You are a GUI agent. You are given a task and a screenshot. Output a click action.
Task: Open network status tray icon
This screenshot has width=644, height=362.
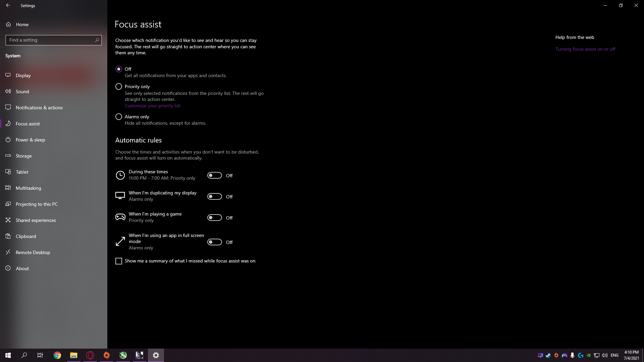(597, 355)
